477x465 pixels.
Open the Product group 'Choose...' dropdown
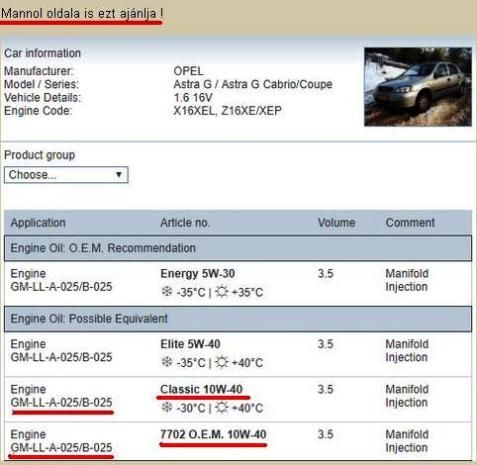[x=66, y=175]
